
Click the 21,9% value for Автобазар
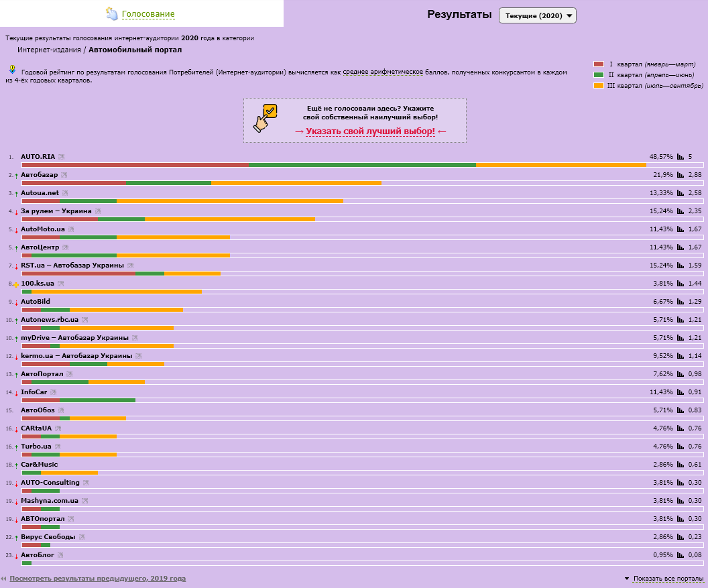point(663,175)
